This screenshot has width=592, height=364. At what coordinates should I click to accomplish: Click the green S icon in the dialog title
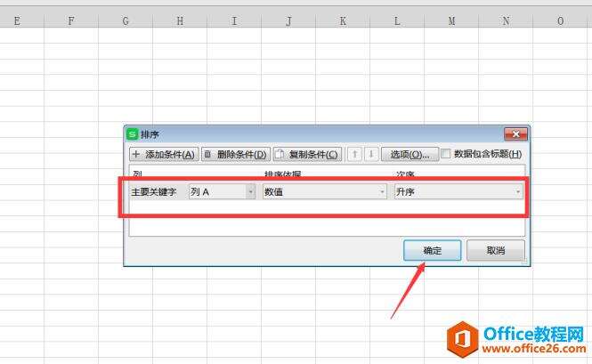[x=132, y=134]
